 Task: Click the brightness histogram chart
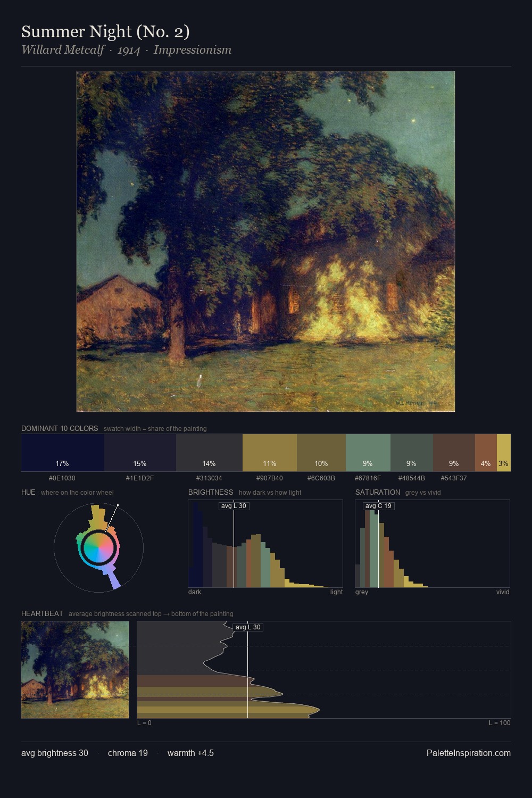[x=265, y=544]
